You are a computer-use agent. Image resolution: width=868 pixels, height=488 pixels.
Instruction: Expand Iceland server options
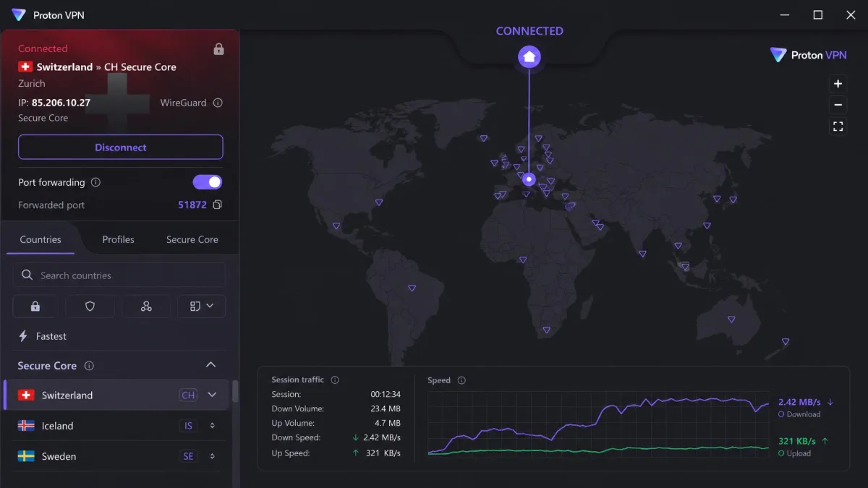point(212,426)
